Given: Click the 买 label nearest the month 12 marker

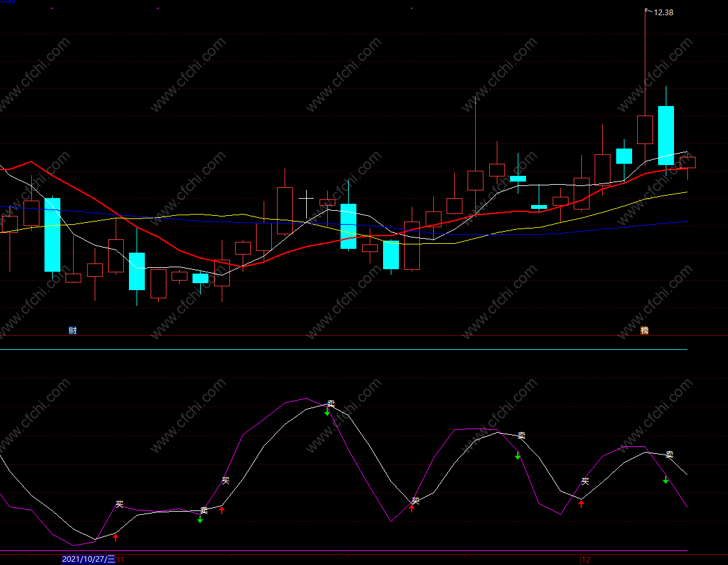Looking at the screenshot, I should pyautogui.click(x=585, y=481).
